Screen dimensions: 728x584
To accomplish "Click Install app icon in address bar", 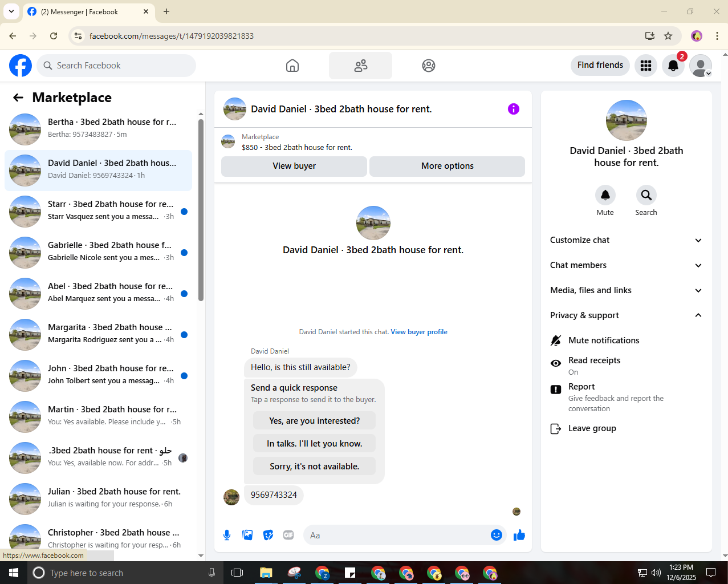I will (650, 36).
